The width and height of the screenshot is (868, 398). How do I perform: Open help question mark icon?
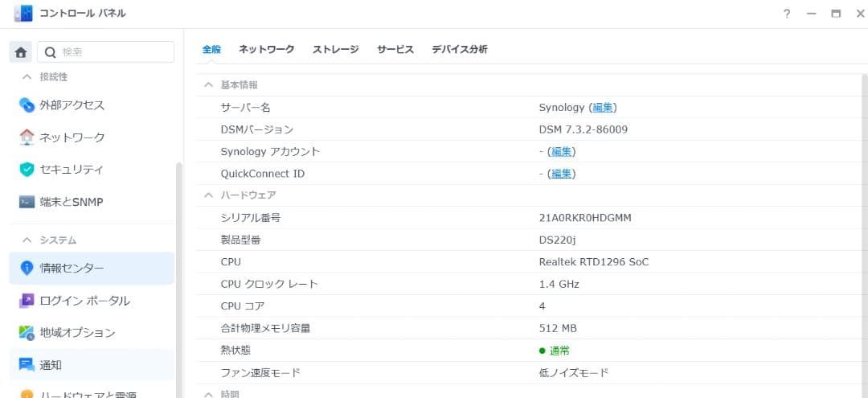click(x=787, y=14)
